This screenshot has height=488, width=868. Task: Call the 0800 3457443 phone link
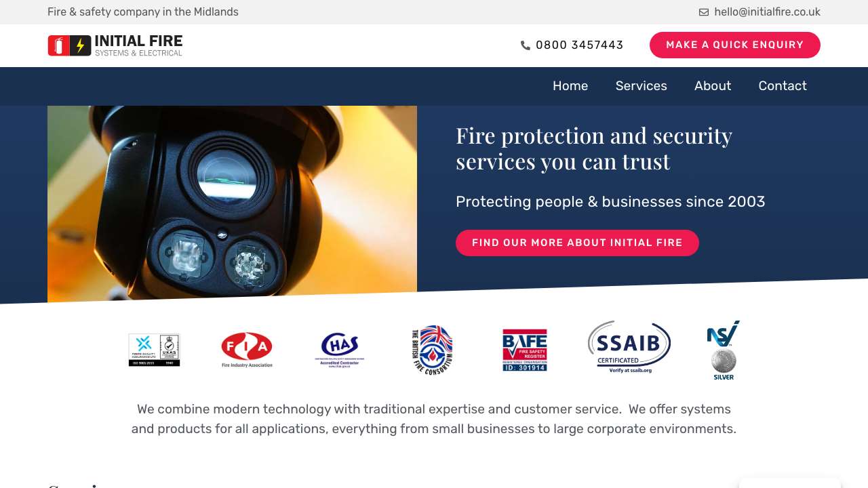(x=580, y=45)
